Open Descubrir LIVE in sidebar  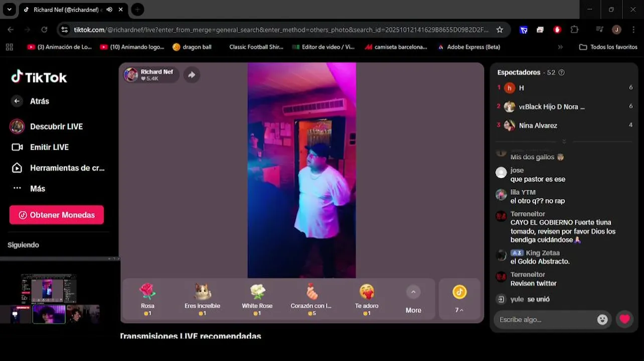click(46, 126)
